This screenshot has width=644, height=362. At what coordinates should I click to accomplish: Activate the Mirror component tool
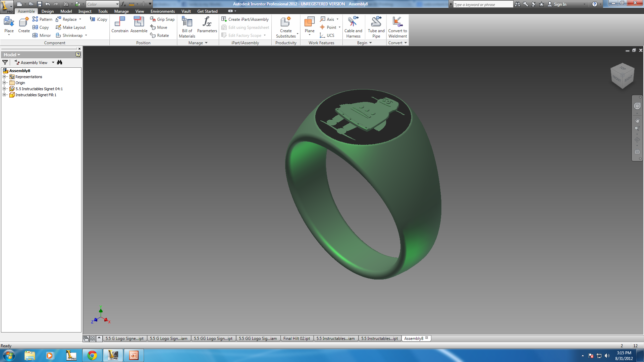tap(42, 36)
